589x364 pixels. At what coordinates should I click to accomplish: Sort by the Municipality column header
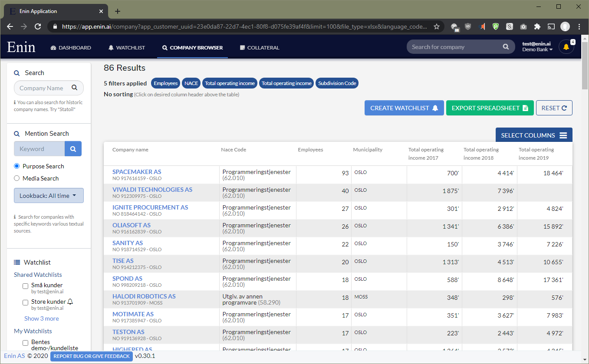pos(368,150)
